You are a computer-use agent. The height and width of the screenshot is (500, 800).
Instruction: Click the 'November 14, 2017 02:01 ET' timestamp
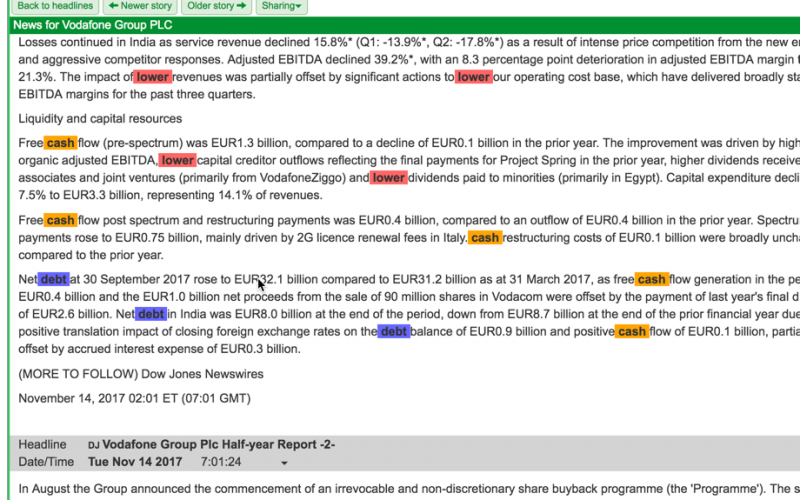(134, 398)
